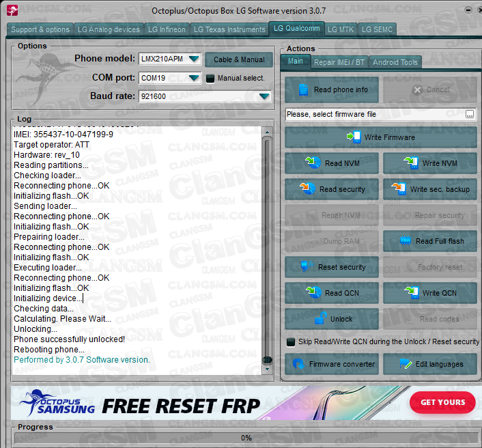Click the Factory reset button
Image resolution: width=482 pixels, height=448 pixels.
pyautogui.click(x=430, y=267)
